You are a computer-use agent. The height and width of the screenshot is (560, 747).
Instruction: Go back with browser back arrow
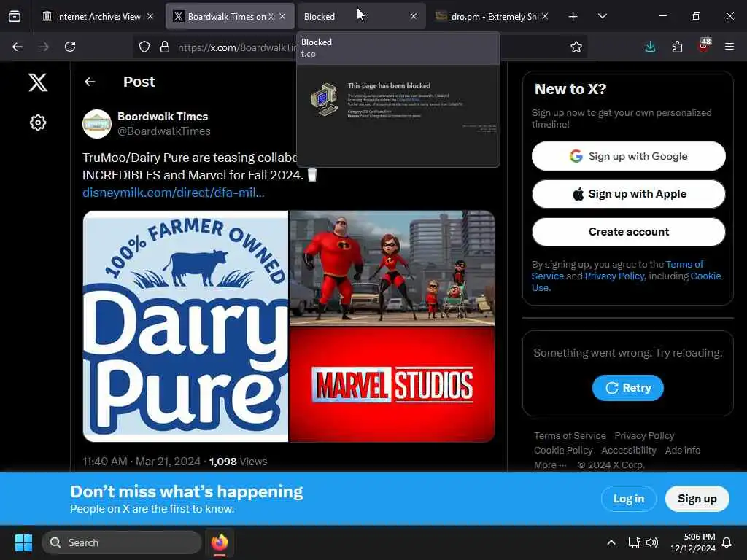point(18,47)
